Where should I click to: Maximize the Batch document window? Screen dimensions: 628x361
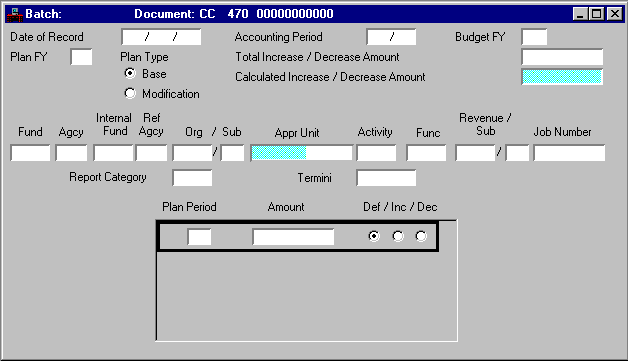[596, 14]
